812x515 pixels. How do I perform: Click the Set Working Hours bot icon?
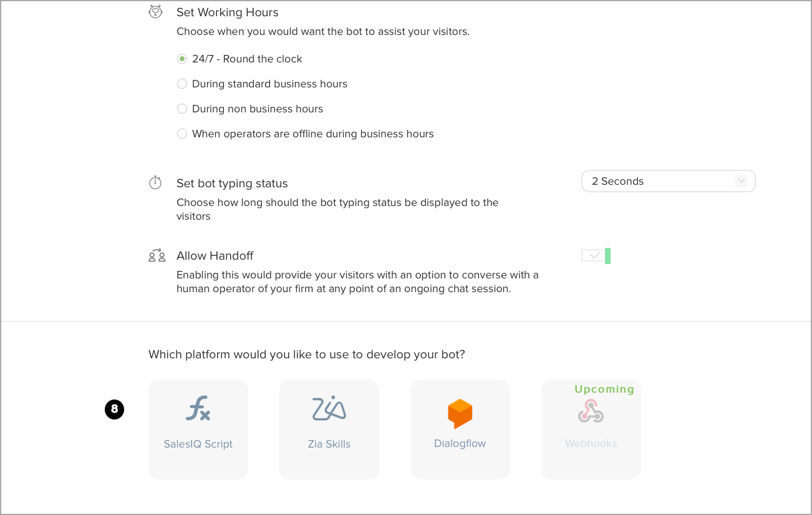(155, 12)
